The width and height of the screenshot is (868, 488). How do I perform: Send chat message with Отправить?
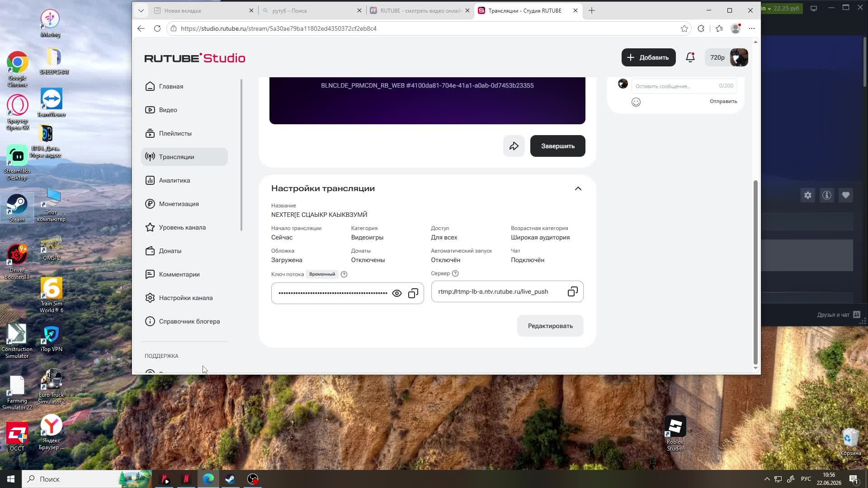tap(723, 101)
